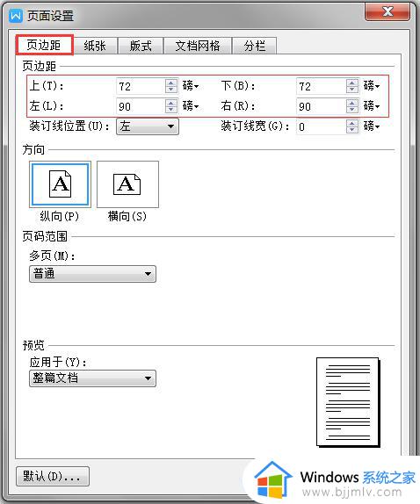This screenshot has height=504, width=420.
Task: Increase bottom margin 下(B) with up arrow
Action: (352, 83)
